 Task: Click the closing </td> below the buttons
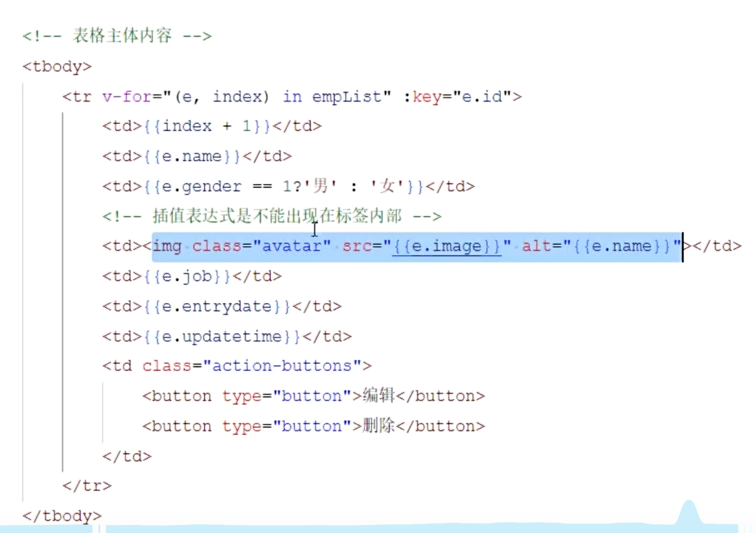coord(127,456)
